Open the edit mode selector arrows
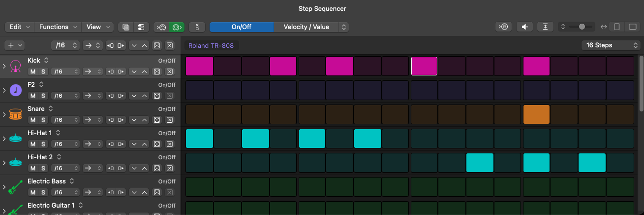Image resolution: width=644 pixels, height=215 pixels. tap(344, 27)
